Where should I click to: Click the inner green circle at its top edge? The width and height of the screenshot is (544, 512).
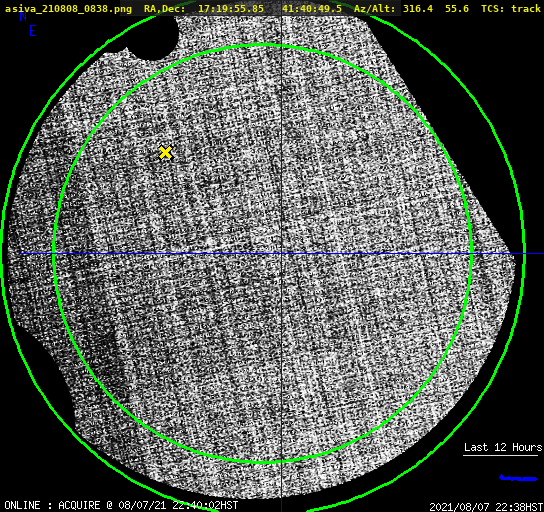pos(263,45)
